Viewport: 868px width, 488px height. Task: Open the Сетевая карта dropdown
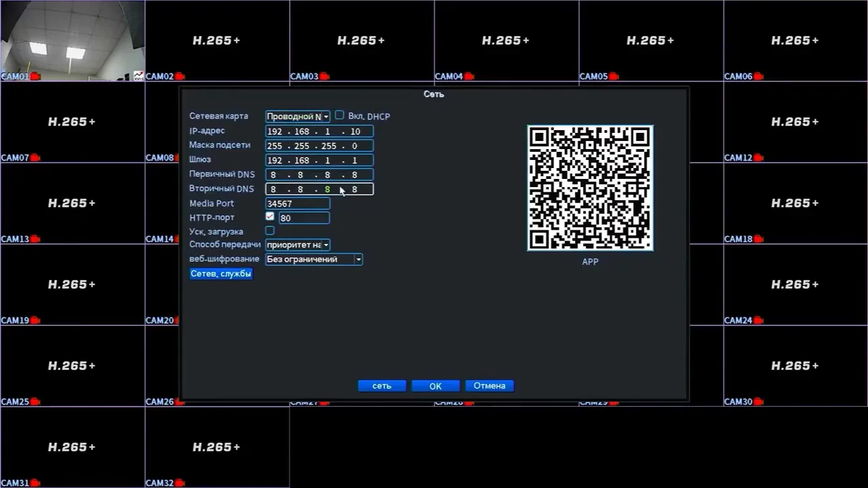(x=298, y=117)
